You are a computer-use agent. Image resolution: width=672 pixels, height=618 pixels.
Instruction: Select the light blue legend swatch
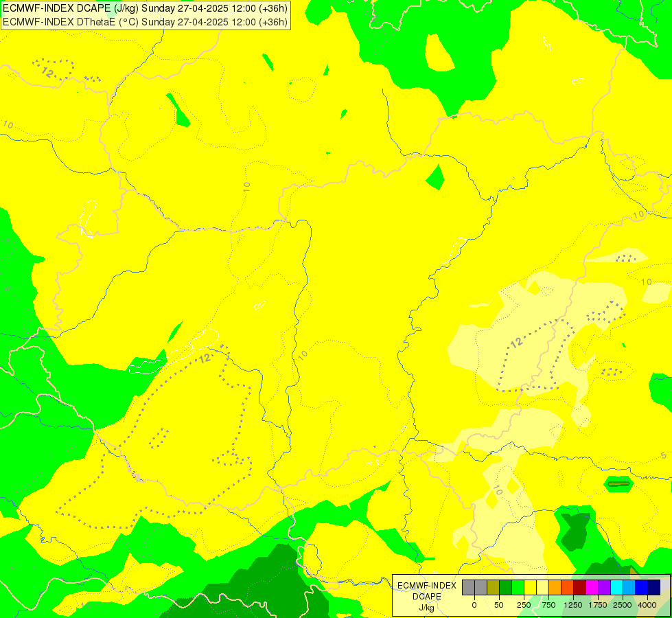tap(629, 587)
